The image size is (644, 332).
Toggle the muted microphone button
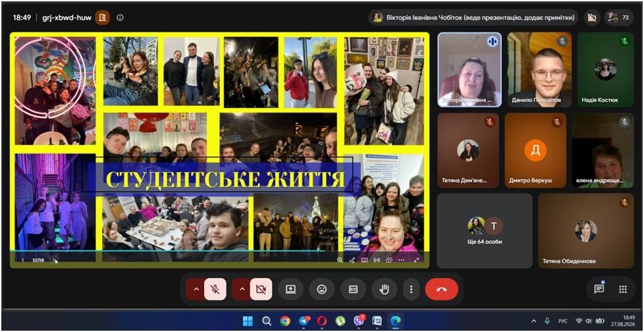[x=215, y=289]
